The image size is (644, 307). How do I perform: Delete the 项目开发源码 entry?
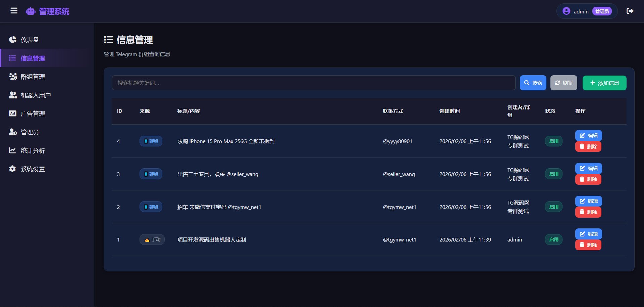coord(588,245)
